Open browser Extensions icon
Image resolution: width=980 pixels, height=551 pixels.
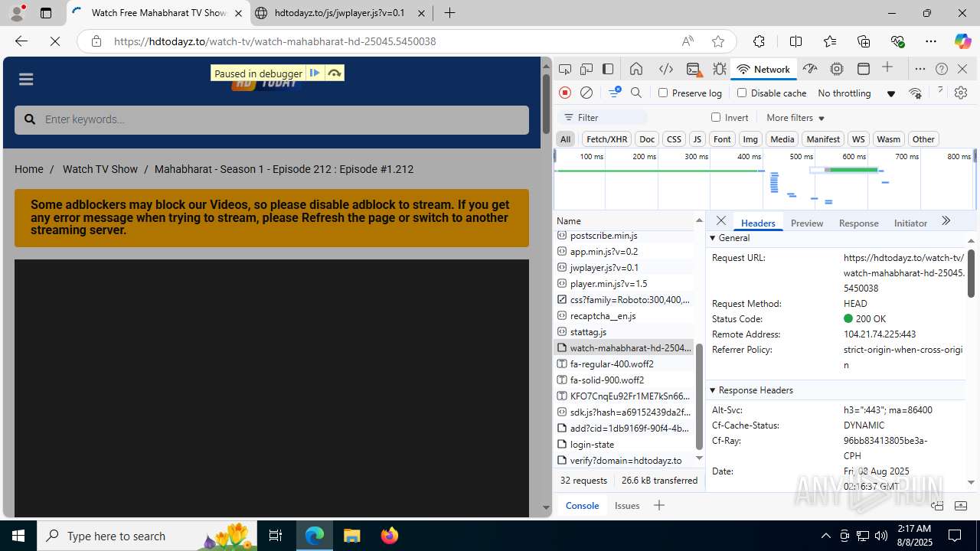pos(759,41)
